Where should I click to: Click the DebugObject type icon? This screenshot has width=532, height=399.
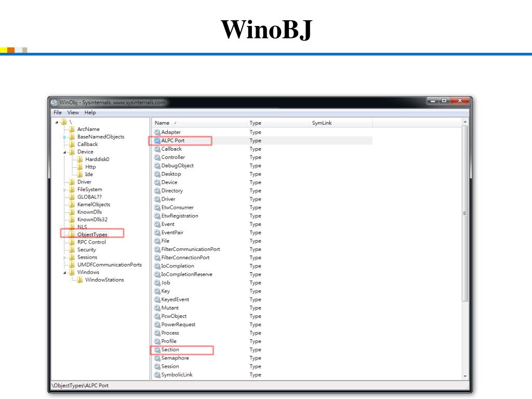click(157, 166)
